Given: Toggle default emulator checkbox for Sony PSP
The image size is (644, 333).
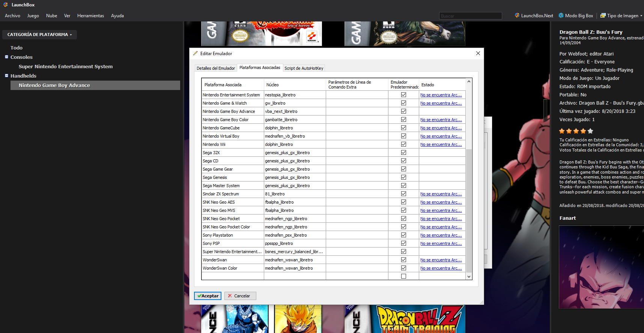Looking at the screenshot, I should (403, 243).
